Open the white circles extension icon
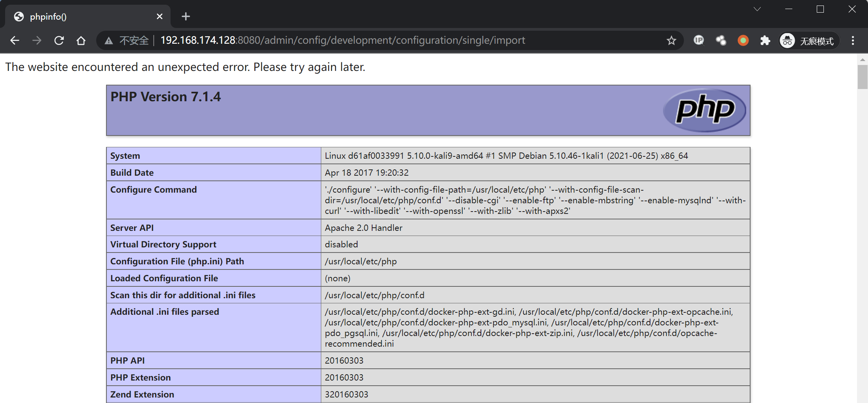This screenshot has height=403, width=868. tap(721, 40)
